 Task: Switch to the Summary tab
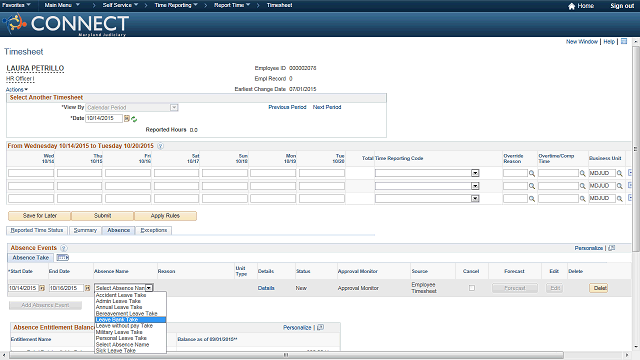click(x=85, y=230)
